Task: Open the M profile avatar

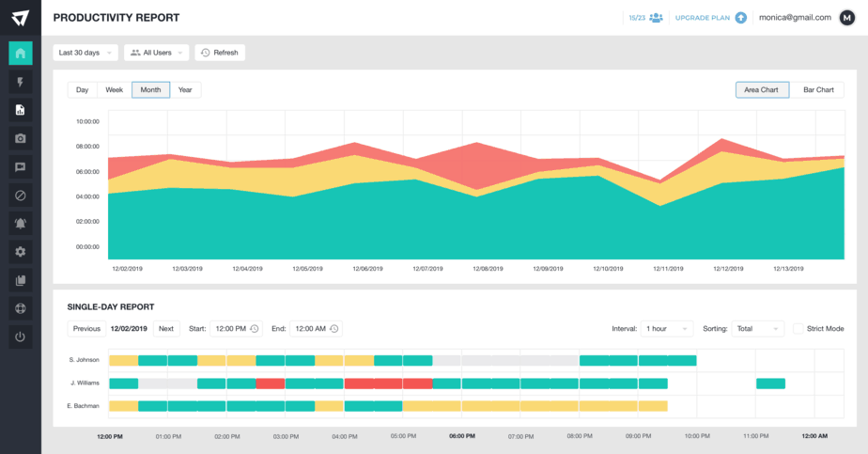Action: [847, 18]
